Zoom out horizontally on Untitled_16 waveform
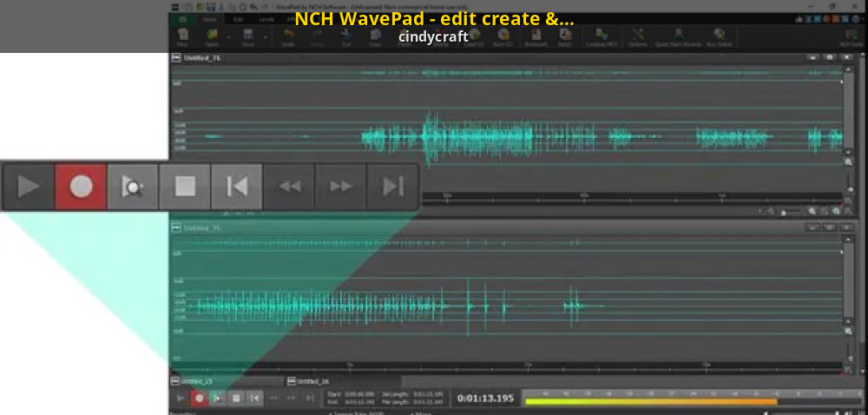Viewport: 868px width, 415px height. (x=771, y=211)
